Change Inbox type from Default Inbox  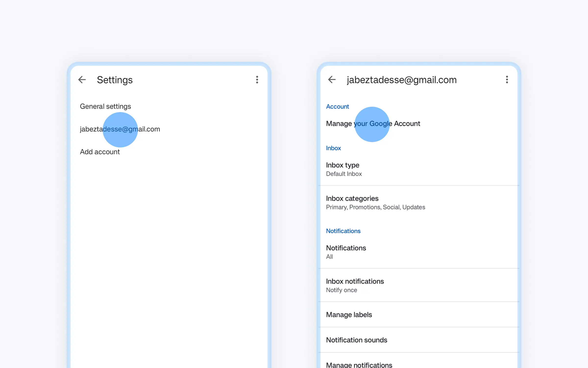[419, 169]
